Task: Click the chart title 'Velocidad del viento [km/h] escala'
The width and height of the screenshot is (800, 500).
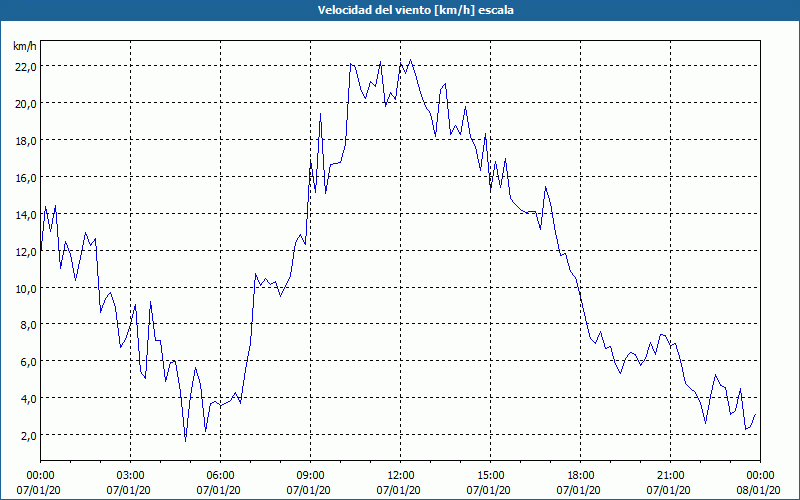Action: pyautogui.click(x=415, y=10)
